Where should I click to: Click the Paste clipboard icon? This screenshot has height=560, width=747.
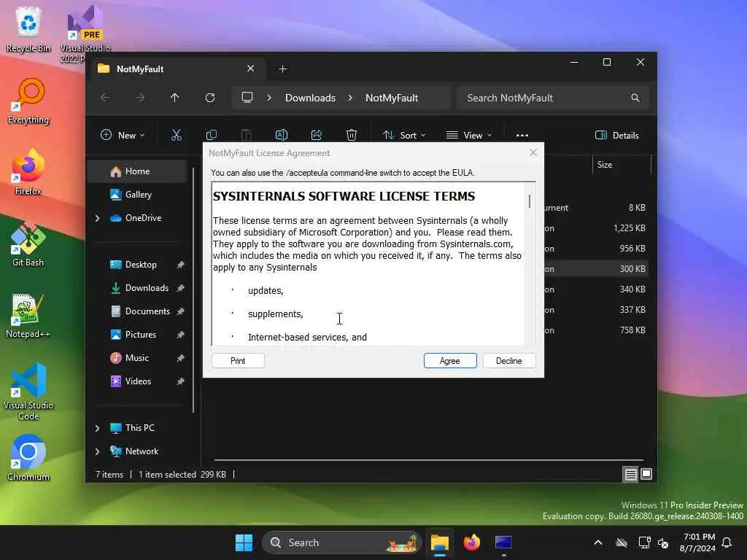click(247, 135)
